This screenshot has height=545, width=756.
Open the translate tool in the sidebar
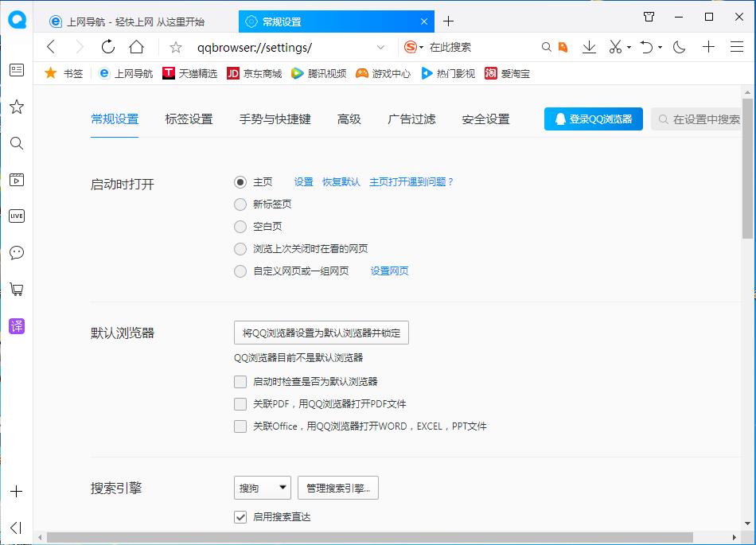[16, 326]
